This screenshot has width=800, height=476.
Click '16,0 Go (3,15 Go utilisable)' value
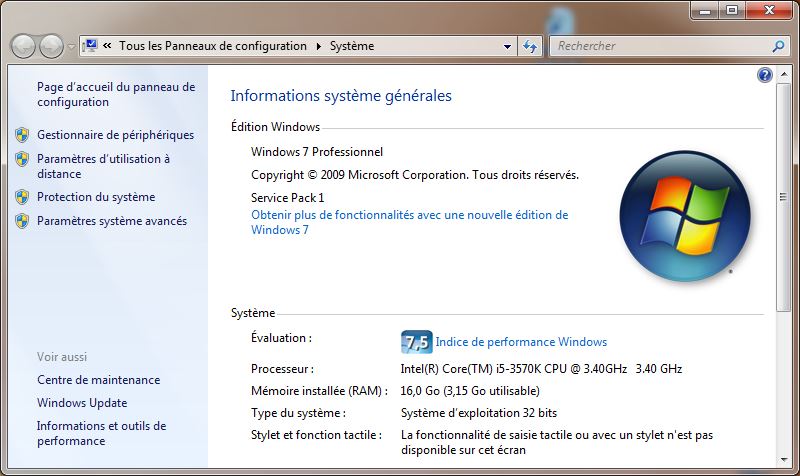pyautogui.click(x=470, y=391)
